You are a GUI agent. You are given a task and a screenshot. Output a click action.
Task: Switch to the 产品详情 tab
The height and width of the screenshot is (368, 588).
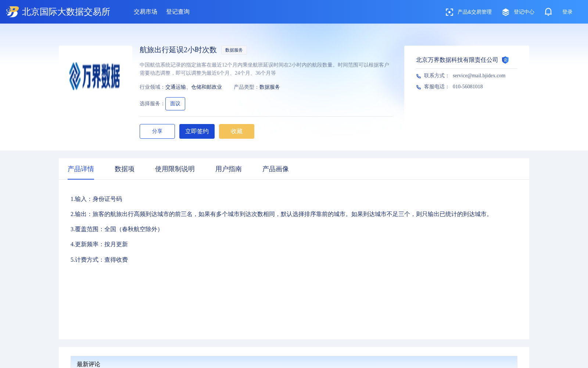click(81, 169)
